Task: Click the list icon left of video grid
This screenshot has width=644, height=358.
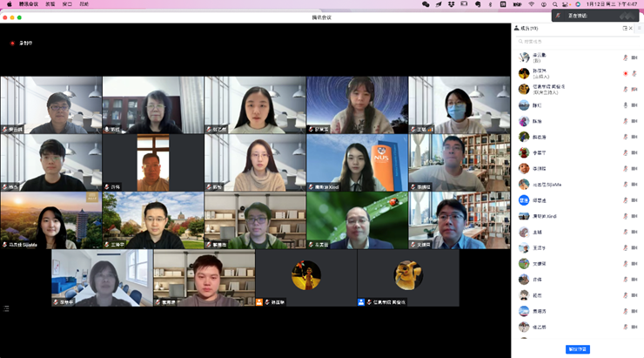Action: 6,308
